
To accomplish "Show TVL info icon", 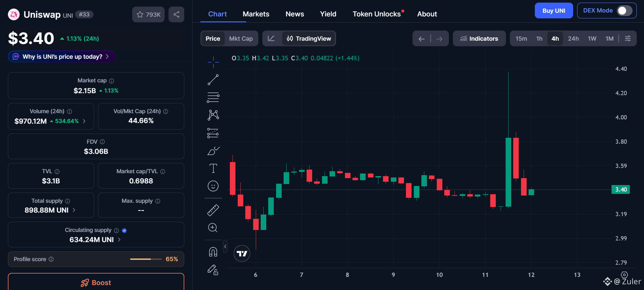I will click(57, 172).
